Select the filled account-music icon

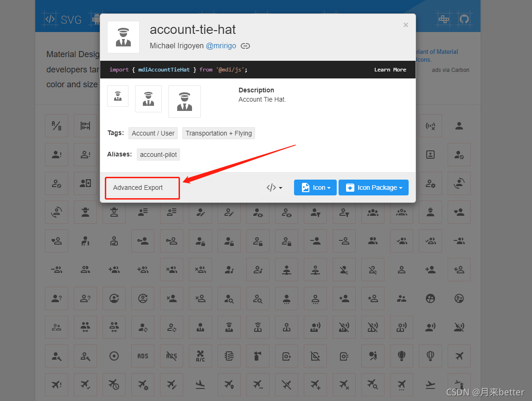click(x=229, y=270)
